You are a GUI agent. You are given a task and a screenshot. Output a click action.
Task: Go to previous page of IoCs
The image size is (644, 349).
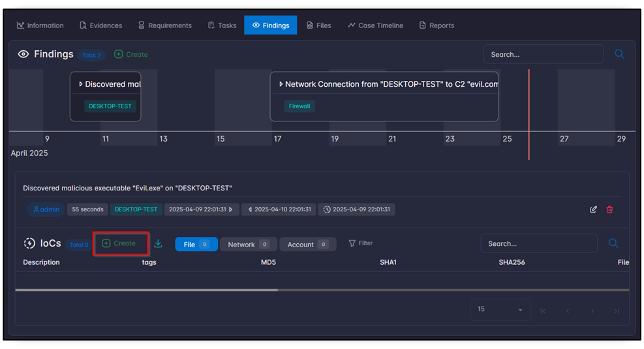coord(568,311)
